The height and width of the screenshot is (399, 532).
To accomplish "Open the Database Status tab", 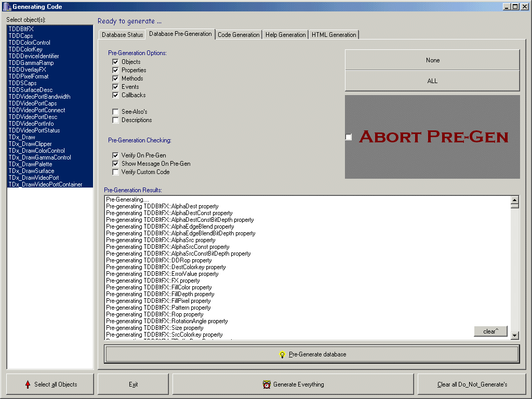I will click(122, 35).
